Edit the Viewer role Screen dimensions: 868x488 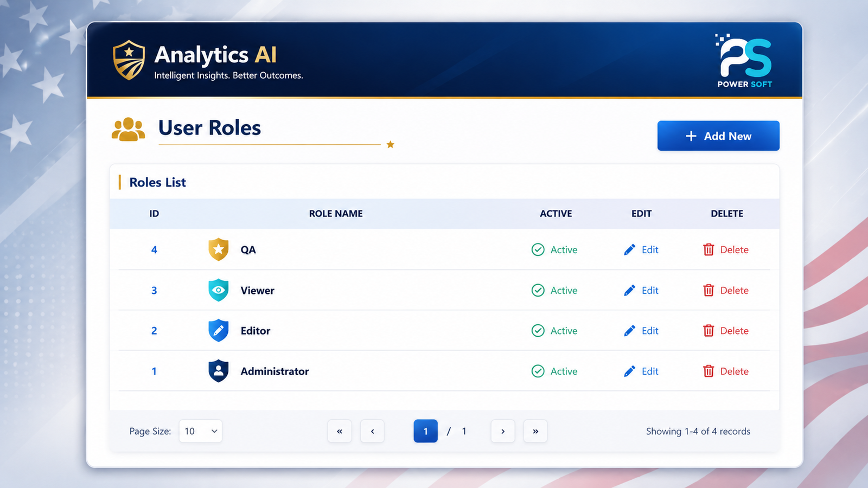(x=641, y=290)
